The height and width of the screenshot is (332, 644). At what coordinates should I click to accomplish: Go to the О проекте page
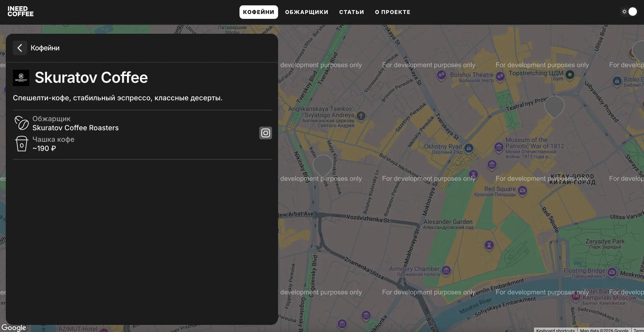[x=392, y=12]
